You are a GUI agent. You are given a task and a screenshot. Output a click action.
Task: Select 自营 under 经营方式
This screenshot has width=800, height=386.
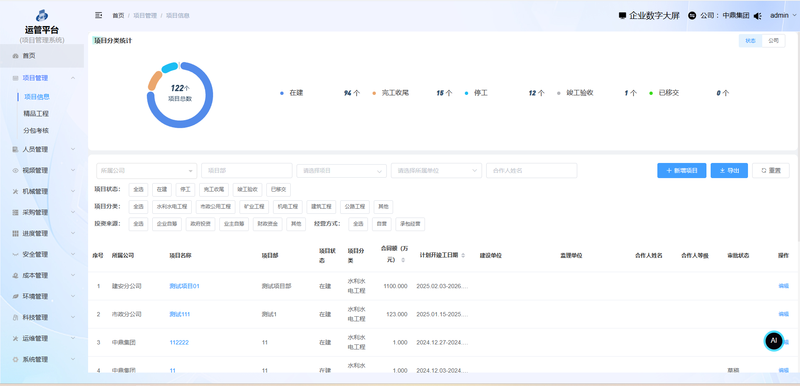coord(382,223)
